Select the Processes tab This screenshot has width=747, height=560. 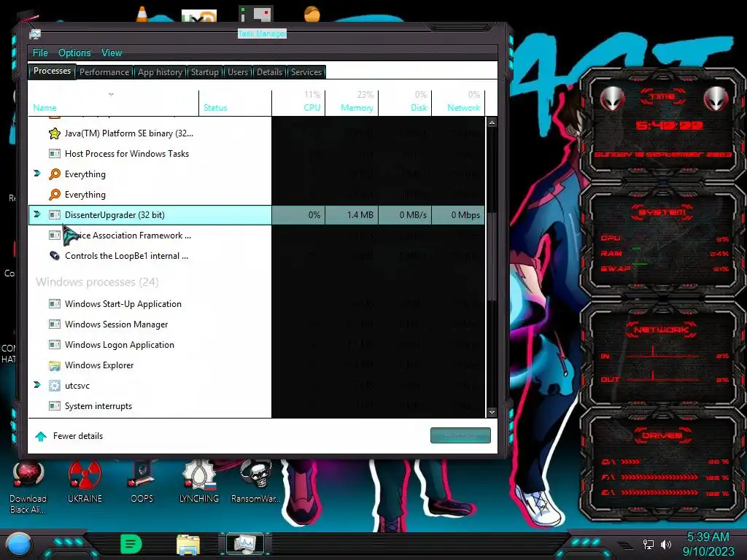coord(52,71)
